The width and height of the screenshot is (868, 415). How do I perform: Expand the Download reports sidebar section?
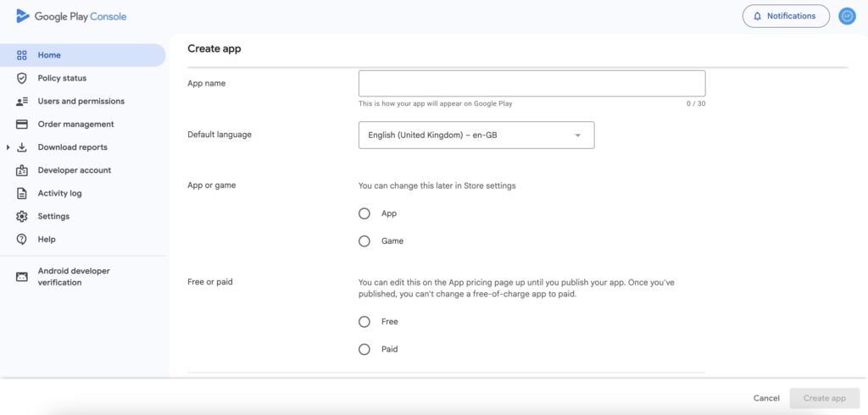tap(8, 147)
